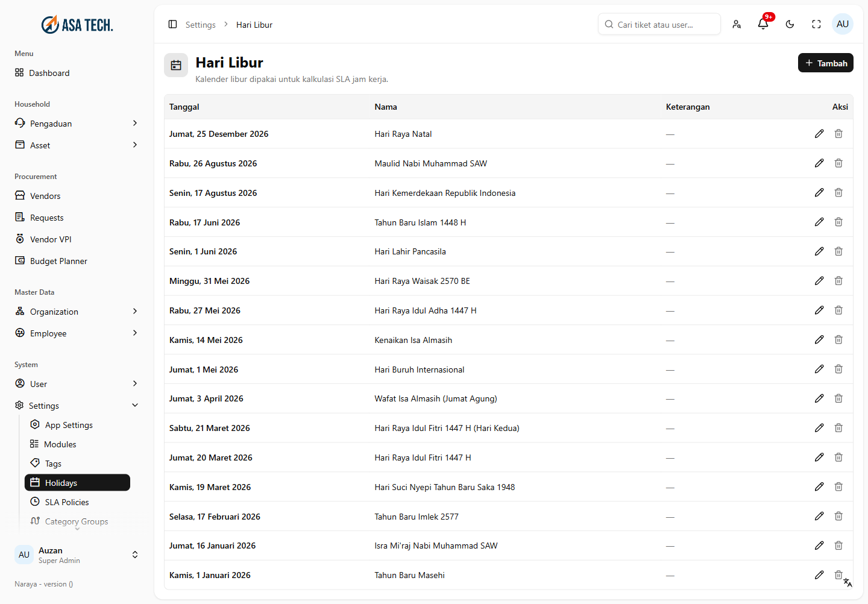Delete Tahun Baru Imlek 2577
The height and width of the screenshot is (604, 868).
click(x=838, y=517)
